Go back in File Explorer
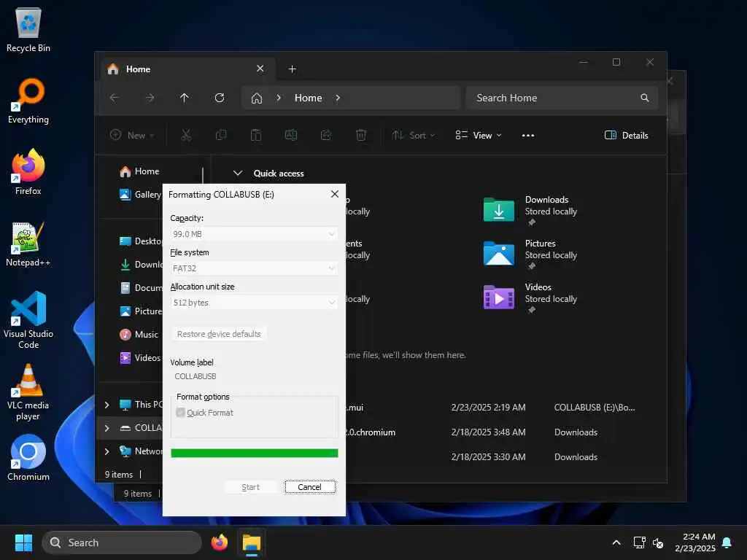This screenshot has height=560, width=747. 115,98
